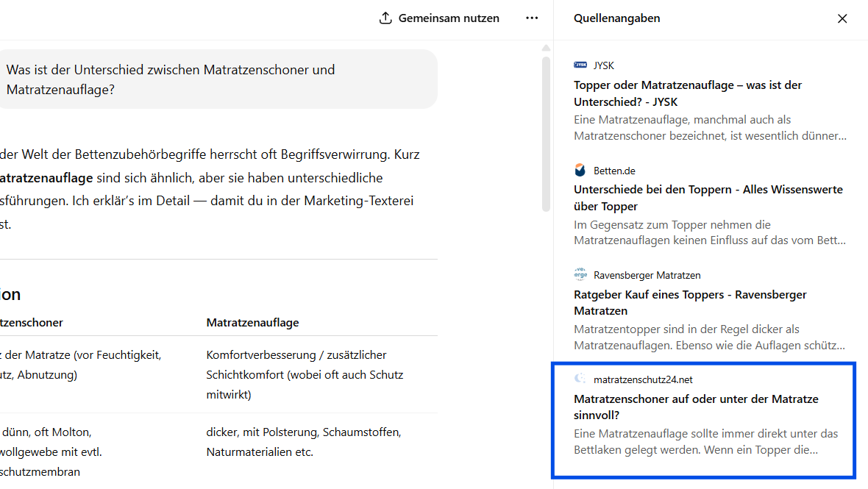Click the source name label JYSK
The image size is (868, 489).
(x=604, y=65)
